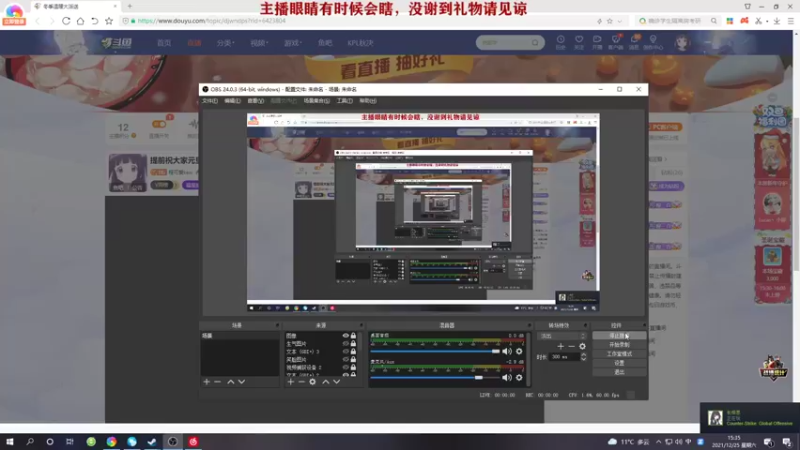Toggle visibility of the 图像 source
800x450 pixels.
click(x=345, y=336)
